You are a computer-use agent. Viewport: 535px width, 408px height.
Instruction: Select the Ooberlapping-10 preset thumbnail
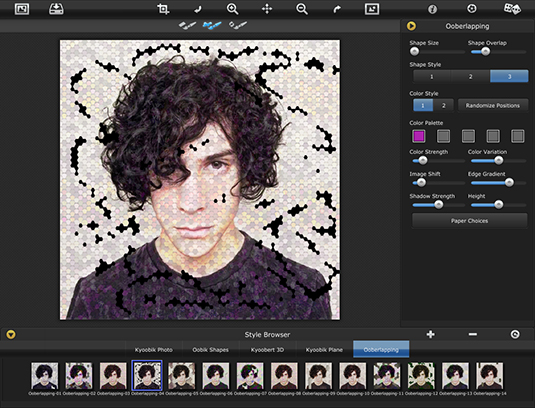point(352,376)
